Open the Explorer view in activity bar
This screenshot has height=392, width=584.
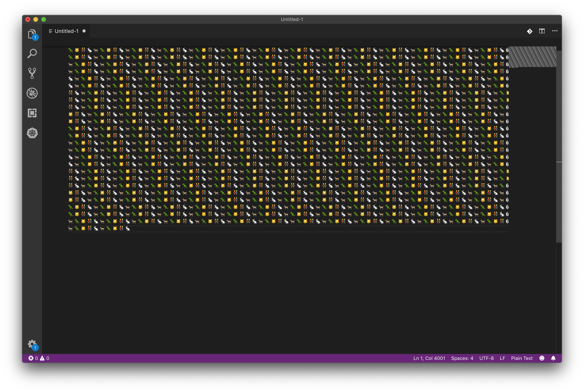coord(32,34)
